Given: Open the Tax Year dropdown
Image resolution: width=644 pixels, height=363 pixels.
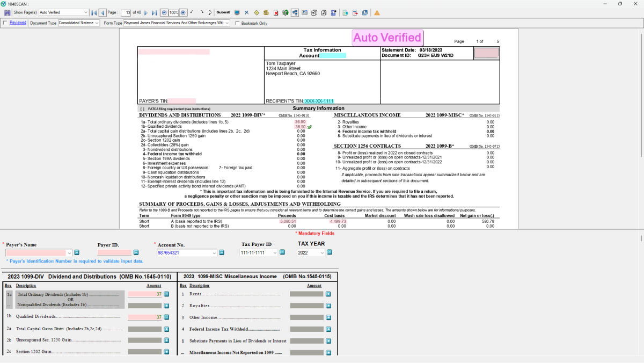Looking at the screenshot, I should [x=323, y=252].
